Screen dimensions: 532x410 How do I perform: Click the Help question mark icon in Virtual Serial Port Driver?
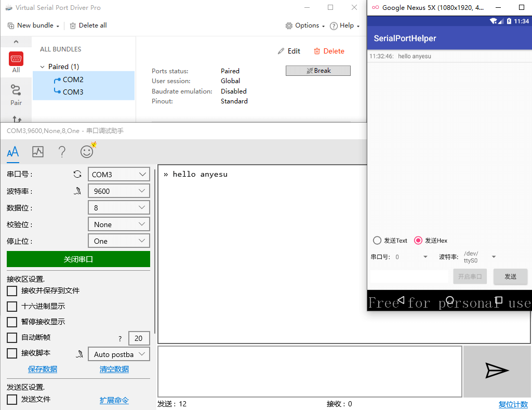pyautogui.click(x=334, y=26)
